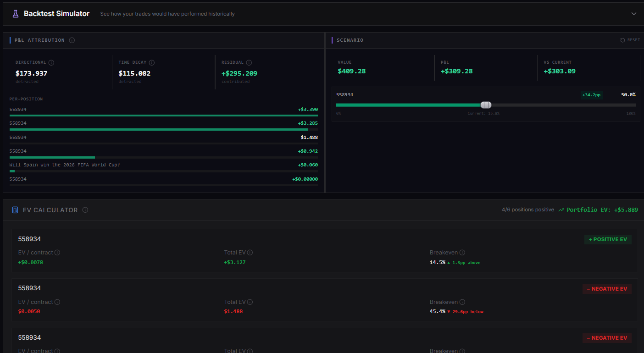Viewport: 644px width, 353px height.
Task: Collapse the Backtest Simulator panel chevron
Action: tap(634, 14)
